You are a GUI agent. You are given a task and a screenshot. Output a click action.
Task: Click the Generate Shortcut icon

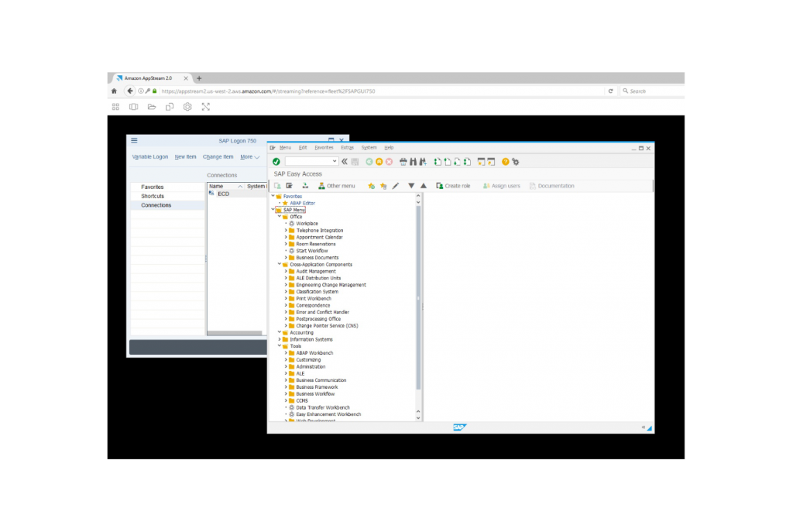(x=491, y=162)
